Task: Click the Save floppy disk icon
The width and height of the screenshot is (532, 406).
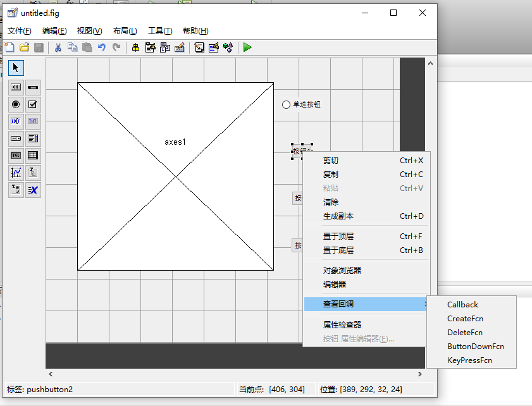Action: (x=39, y=47)
